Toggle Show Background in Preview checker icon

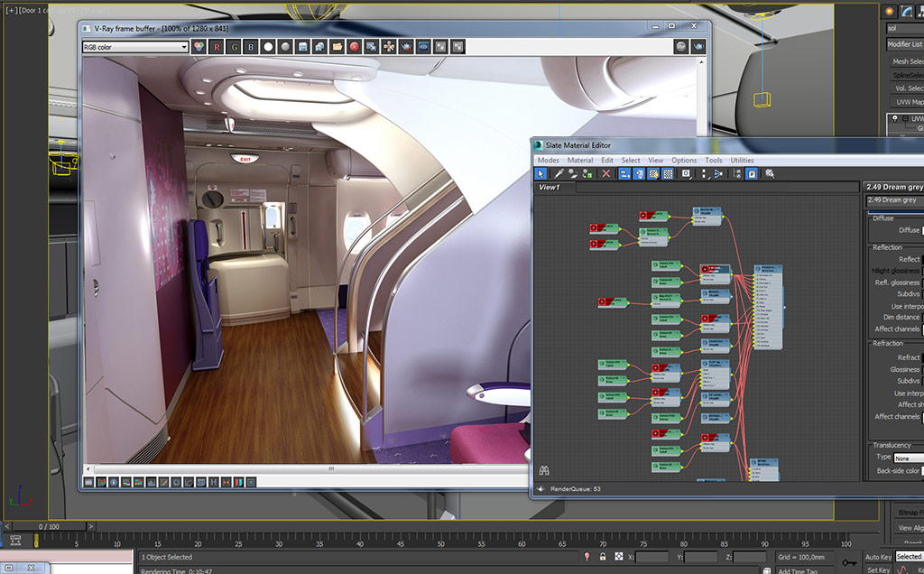pos(668,174)
